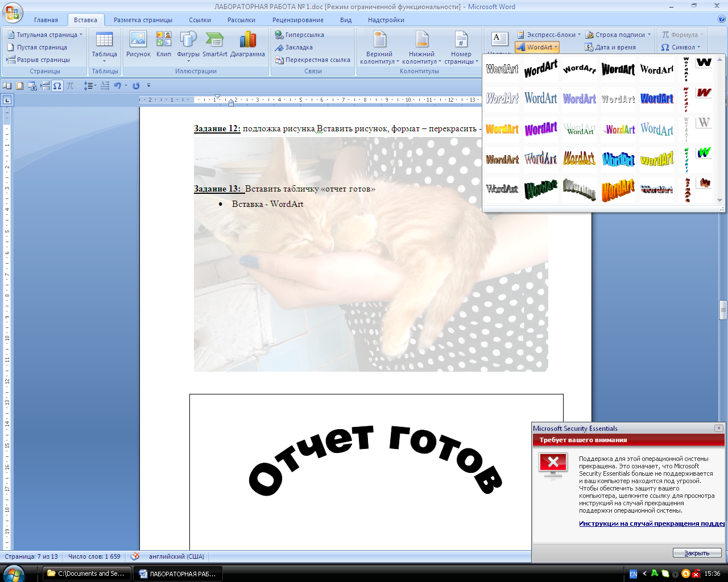Click the 'Задание 13:' heading text
Viewport: 728px width, 582px height.
(x=217, y=189)
